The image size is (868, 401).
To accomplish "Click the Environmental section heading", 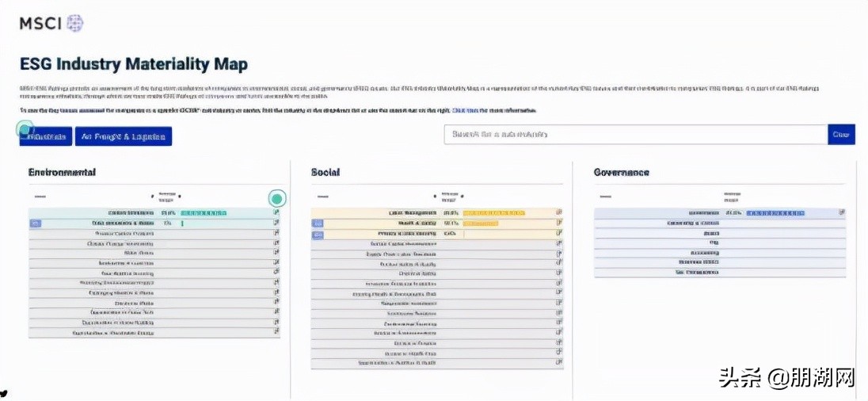I will tap(62, 172).
